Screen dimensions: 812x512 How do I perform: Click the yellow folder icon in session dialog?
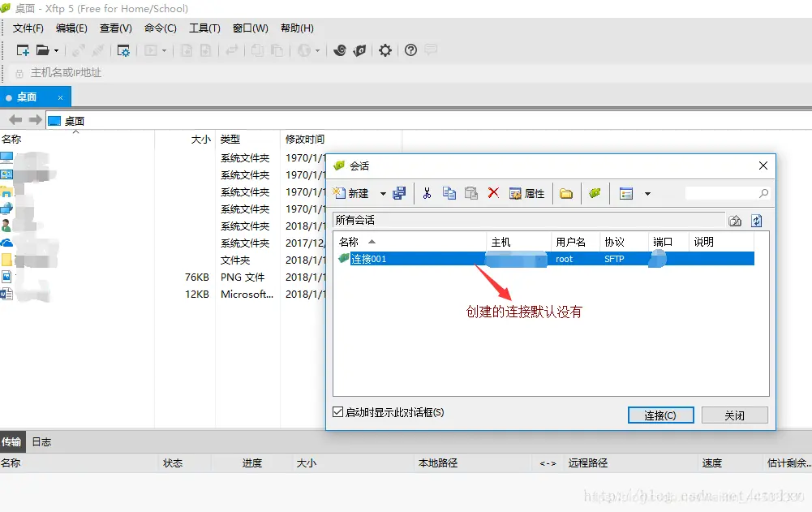pyautogui.click(x=566, y=194)
